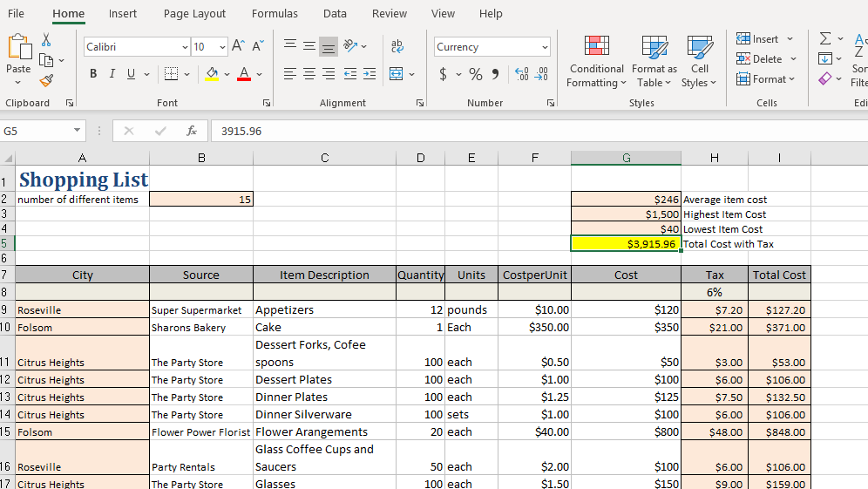Screen dimensions: 868x489
Task: Apply red Font Color swatch
Action: point(244,74)
